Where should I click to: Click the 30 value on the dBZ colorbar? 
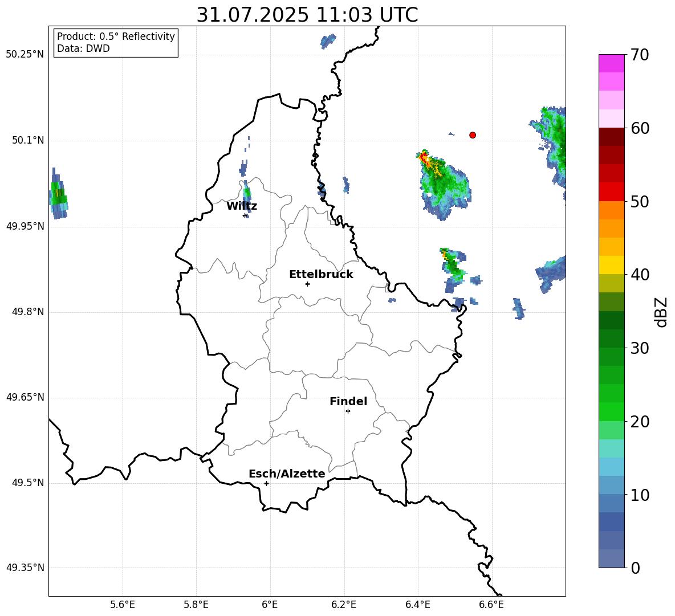click(x=640, y=348)
